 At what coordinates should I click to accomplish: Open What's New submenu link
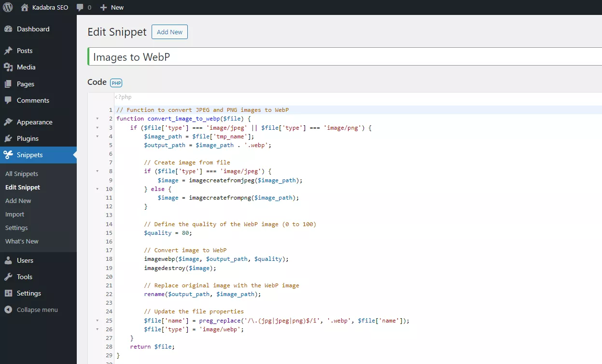coord(22,241)
